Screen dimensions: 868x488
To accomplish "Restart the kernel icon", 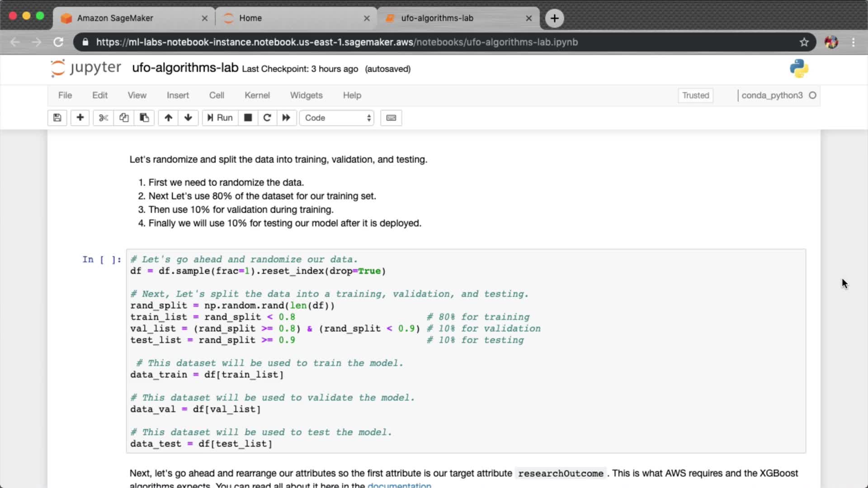I will [x=267, y=118].
